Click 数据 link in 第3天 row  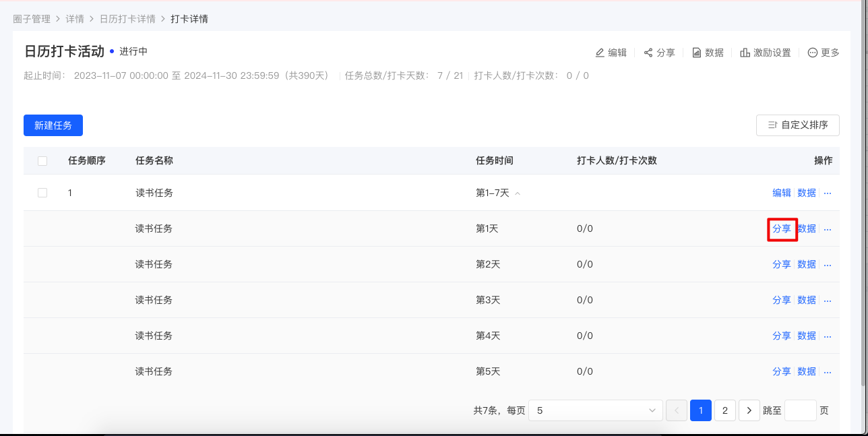tap(807, 301)
